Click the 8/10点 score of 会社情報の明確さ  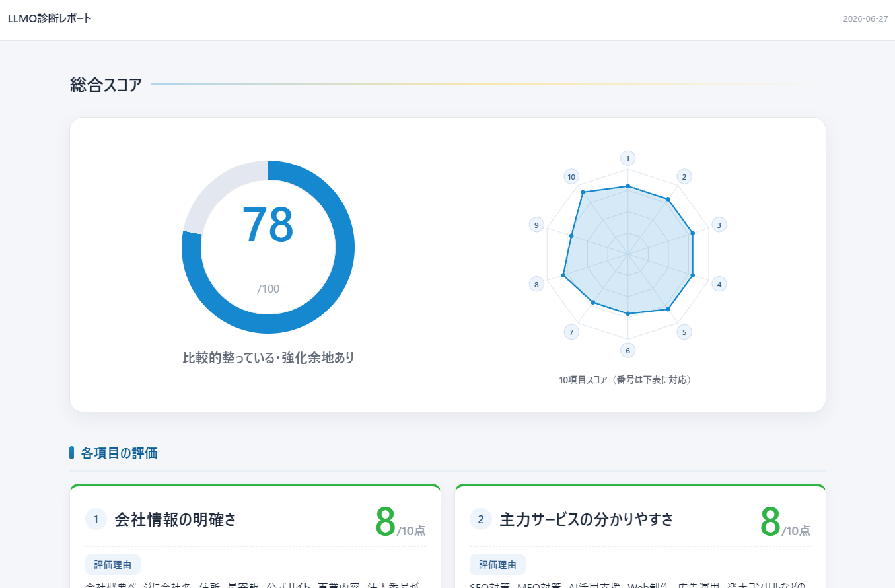(x=400, y=523)
